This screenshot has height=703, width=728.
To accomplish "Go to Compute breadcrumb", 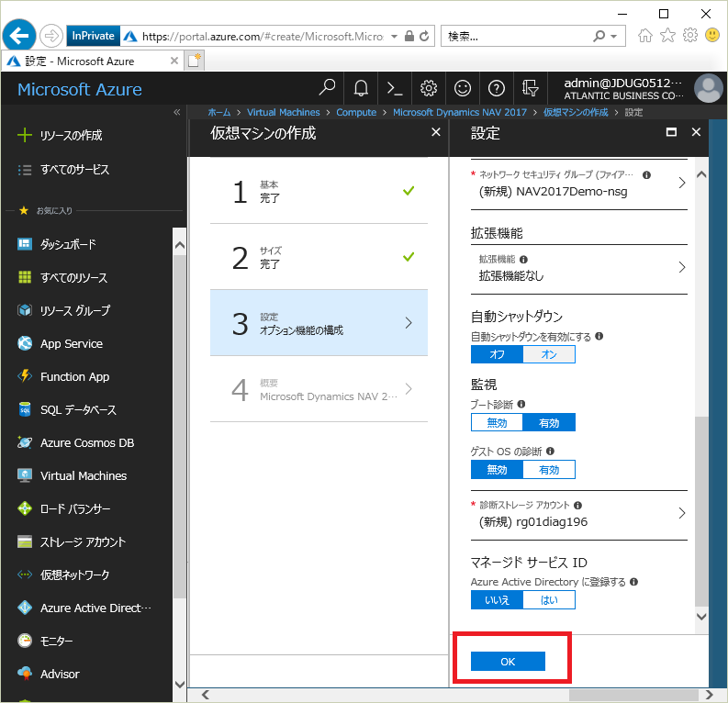I will (x=356, y=112).
